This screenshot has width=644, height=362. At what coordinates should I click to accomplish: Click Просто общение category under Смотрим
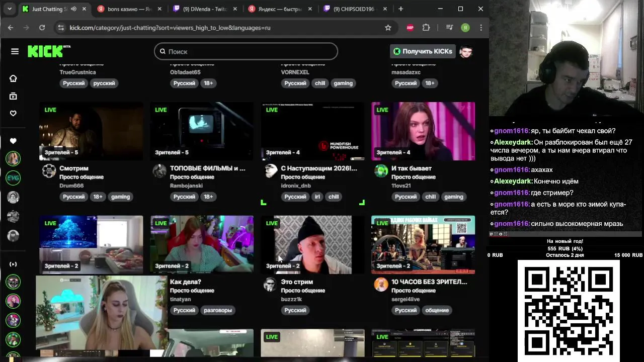coord(82,177)
